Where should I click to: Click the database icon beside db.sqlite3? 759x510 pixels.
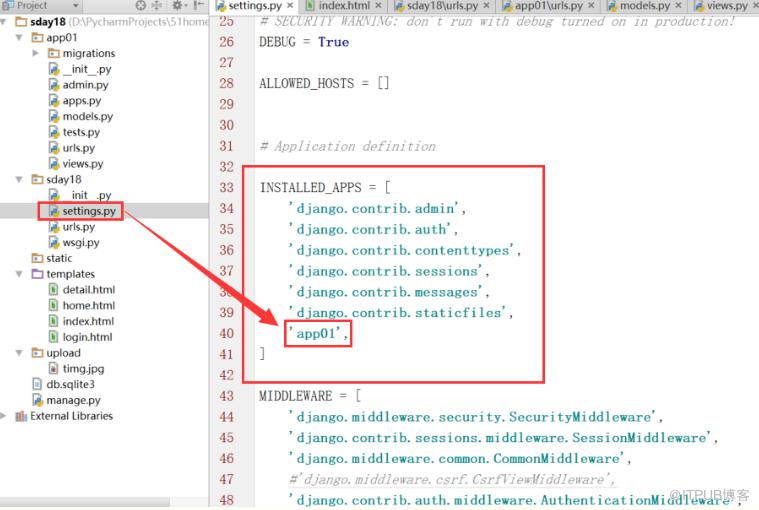pyautogui.click(x=37, y=384)
